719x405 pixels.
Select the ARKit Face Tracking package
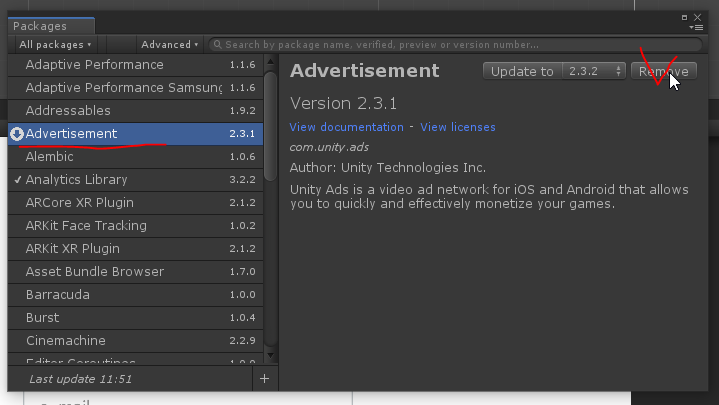[x=135, y=226]
